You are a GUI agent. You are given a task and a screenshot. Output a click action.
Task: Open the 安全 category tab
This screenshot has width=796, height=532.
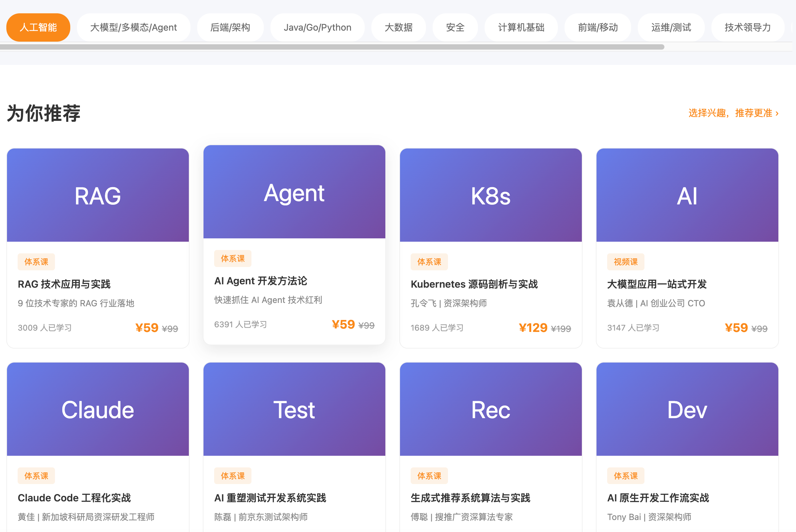click(455, 27)
